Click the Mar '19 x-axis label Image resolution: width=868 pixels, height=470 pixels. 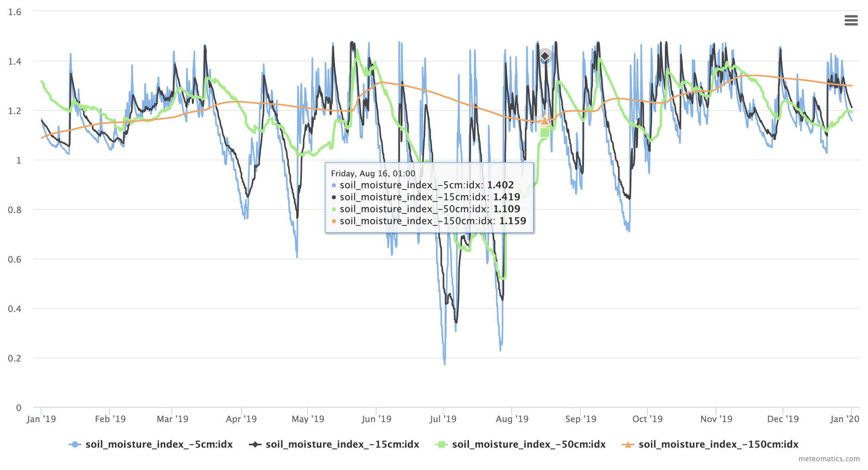click(172, 419)
